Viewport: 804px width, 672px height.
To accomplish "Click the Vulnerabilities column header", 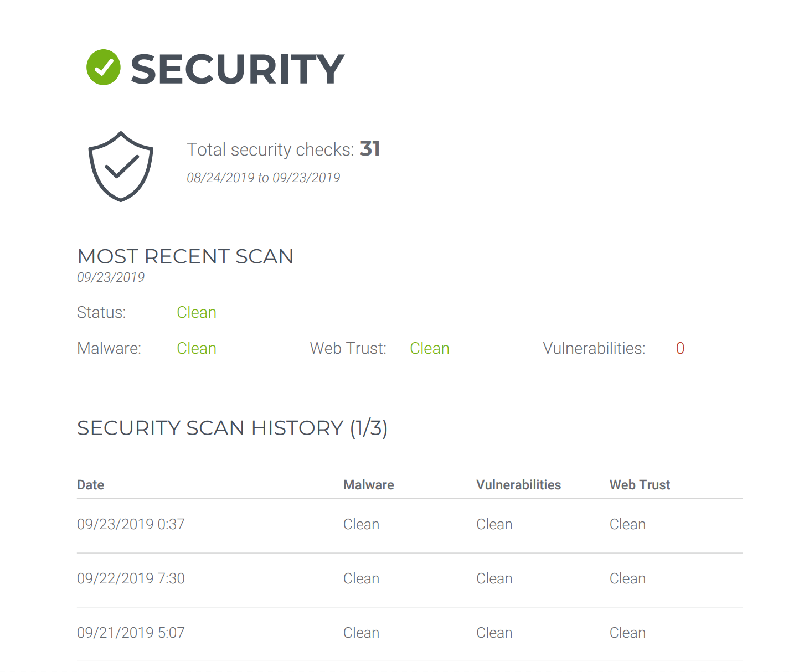I will pyautogui.click(x=519, y=485).
